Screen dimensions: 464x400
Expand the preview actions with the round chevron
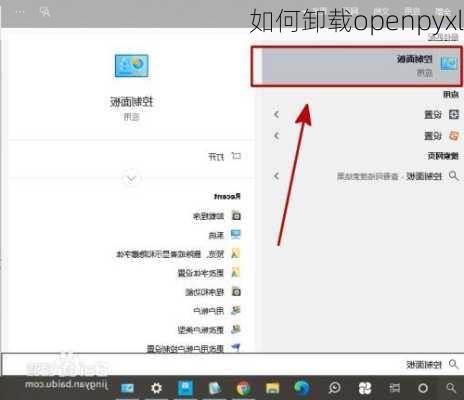click(131, 179)
